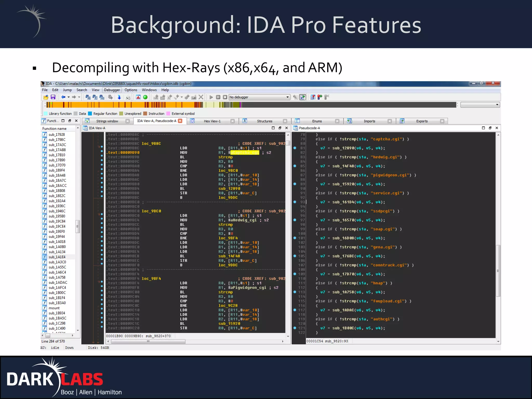Image resolution: width=532 pixels, height=399 pixels.
Task: Click the add breakpoint red icon
Action: (320, 97)
